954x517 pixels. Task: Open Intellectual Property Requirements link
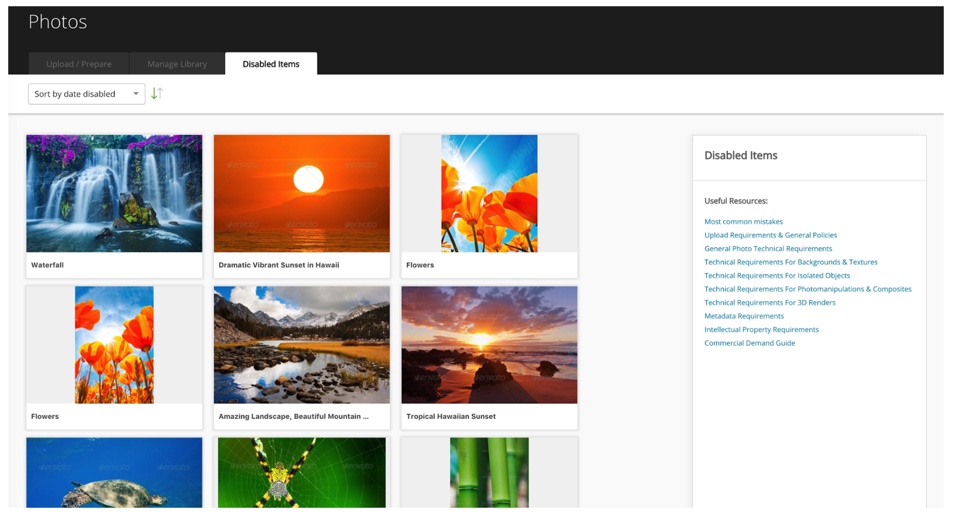pos(762,330)
